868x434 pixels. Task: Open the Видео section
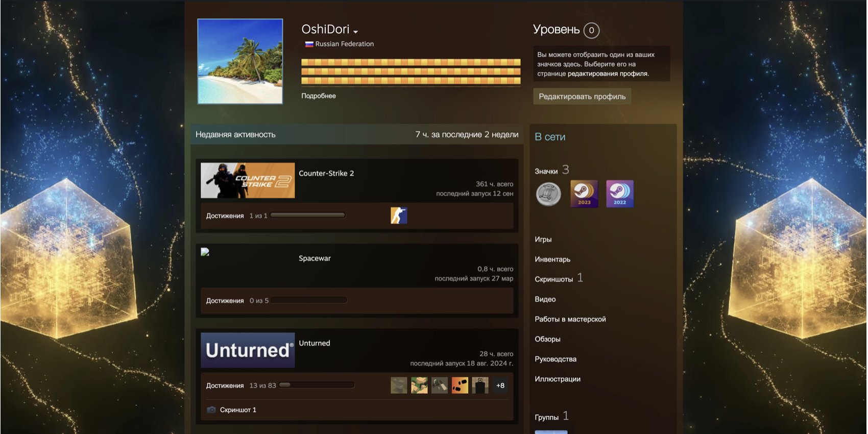point(545,299)
